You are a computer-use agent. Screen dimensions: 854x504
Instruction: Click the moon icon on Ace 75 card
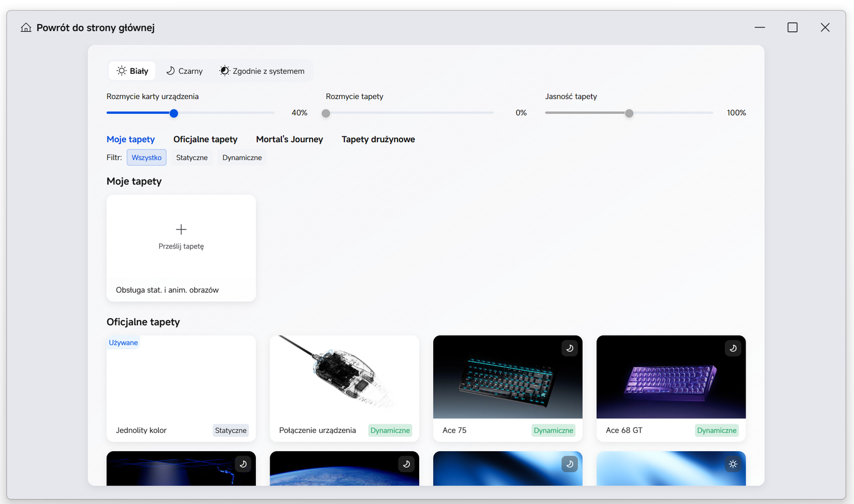[x=569, y=348]
